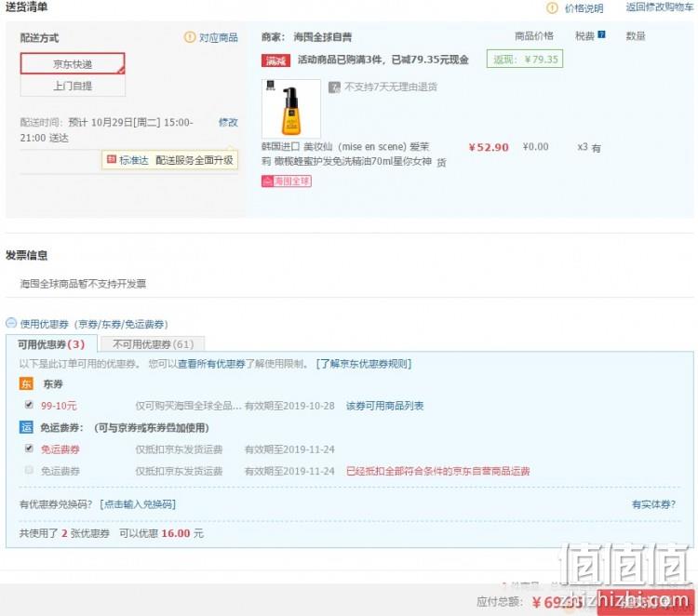Uncheck the 99-10元 coupon checkbox
Image resolution: width=698 pixels, height=616 pixels.
[x=29, y=405]
